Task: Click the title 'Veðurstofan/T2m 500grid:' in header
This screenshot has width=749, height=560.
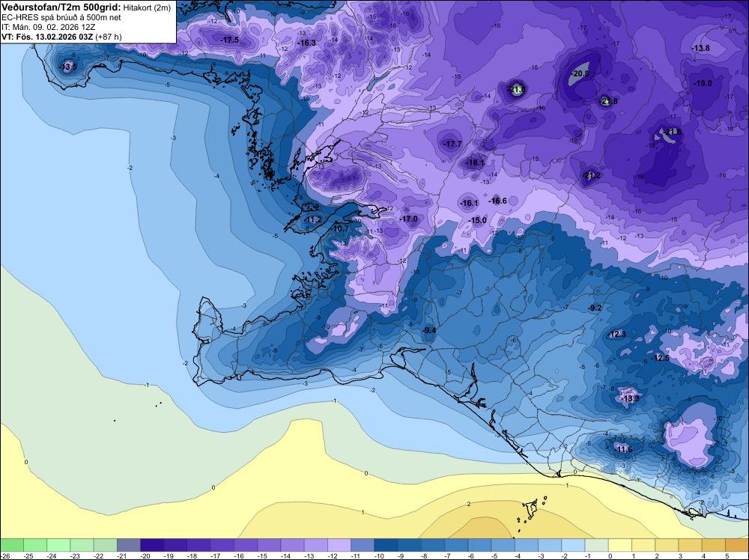Action: click(61, 7)
